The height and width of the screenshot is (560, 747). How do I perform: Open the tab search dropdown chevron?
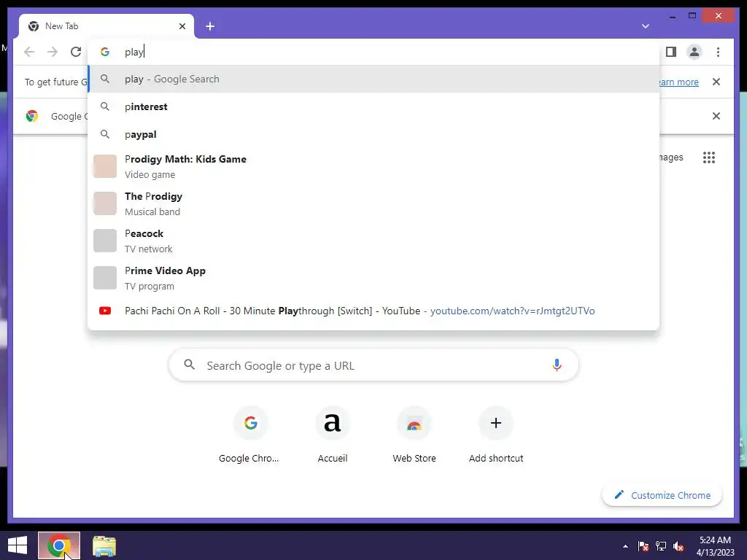(x=646, y=26)
